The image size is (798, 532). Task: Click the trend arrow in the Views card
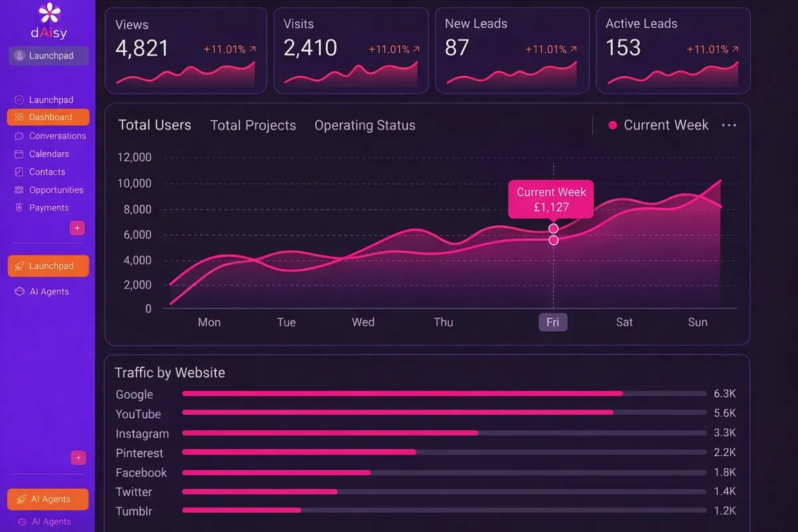253,49
